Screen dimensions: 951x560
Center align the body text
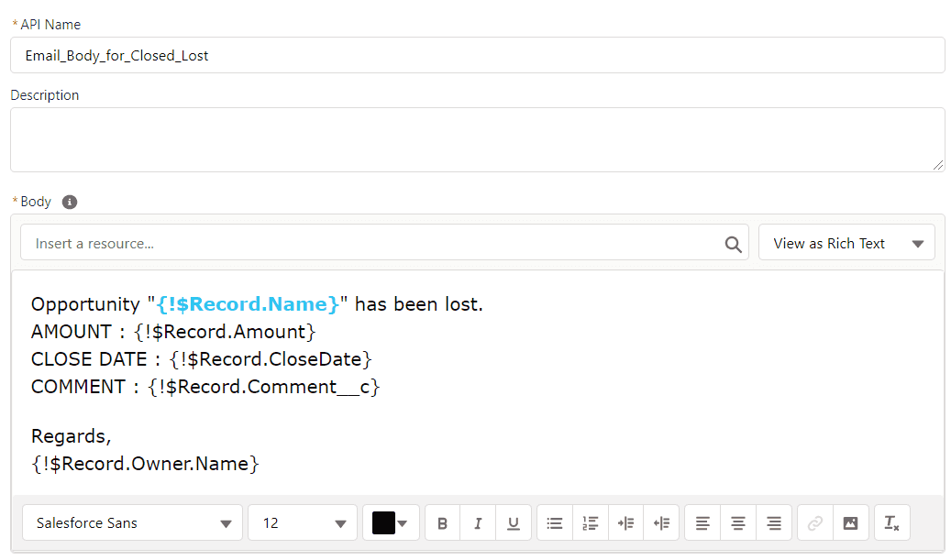tap(738, 523)
